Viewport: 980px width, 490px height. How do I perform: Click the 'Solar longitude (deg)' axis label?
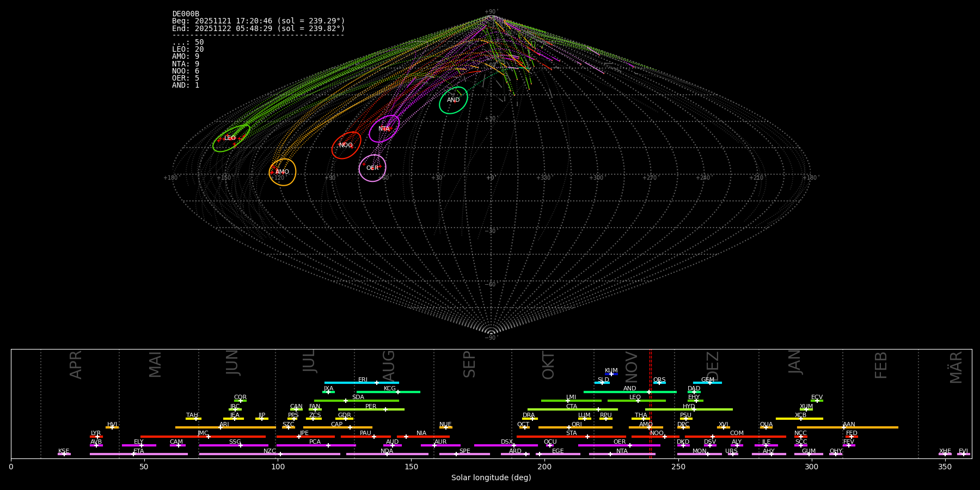click(x=491, y=478)
